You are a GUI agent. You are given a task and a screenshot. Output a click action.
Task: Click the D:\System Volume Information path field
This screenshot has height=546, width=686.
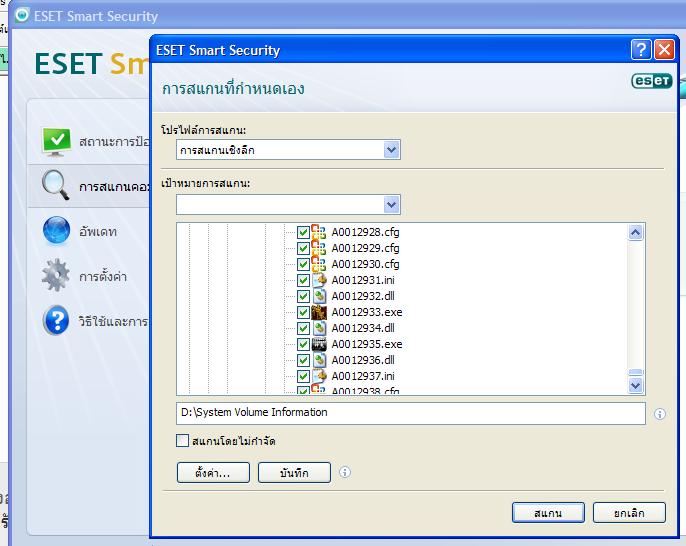tap(411, 413)
